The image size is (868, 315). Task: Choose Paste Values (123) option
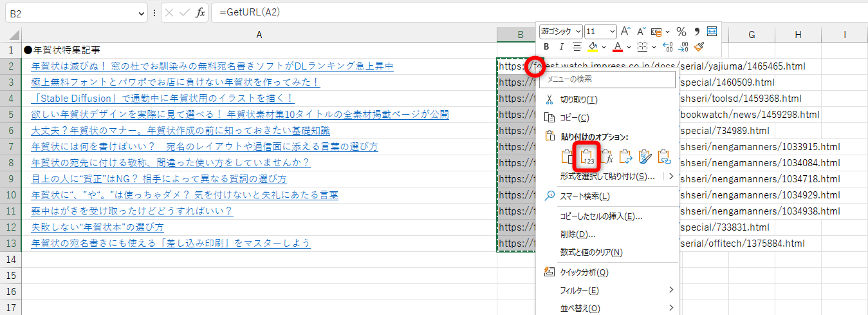tap(587, 157)
